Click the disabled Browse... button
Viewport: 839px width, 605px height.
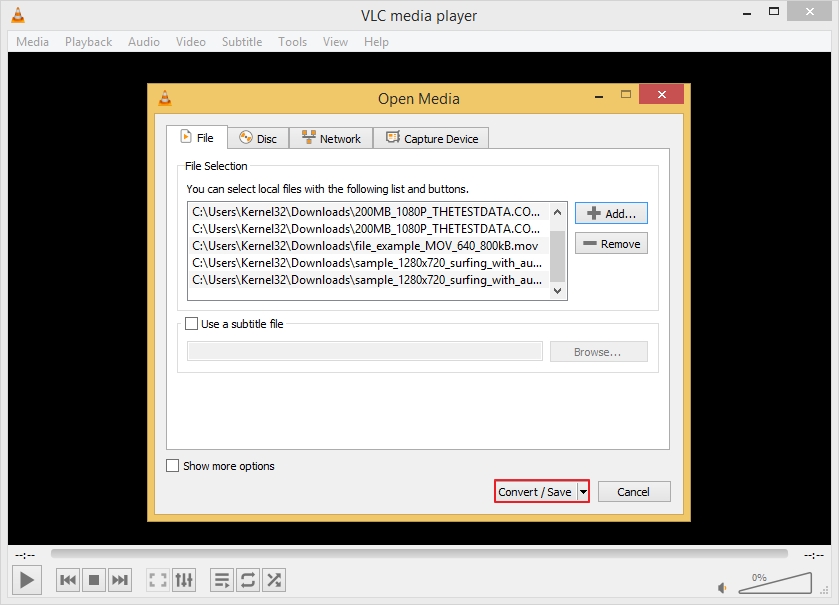pos(598,351)
